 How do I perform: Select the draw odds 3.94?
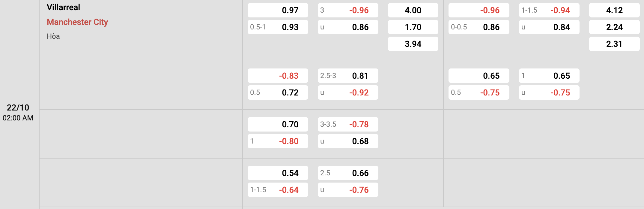point(413,44)
